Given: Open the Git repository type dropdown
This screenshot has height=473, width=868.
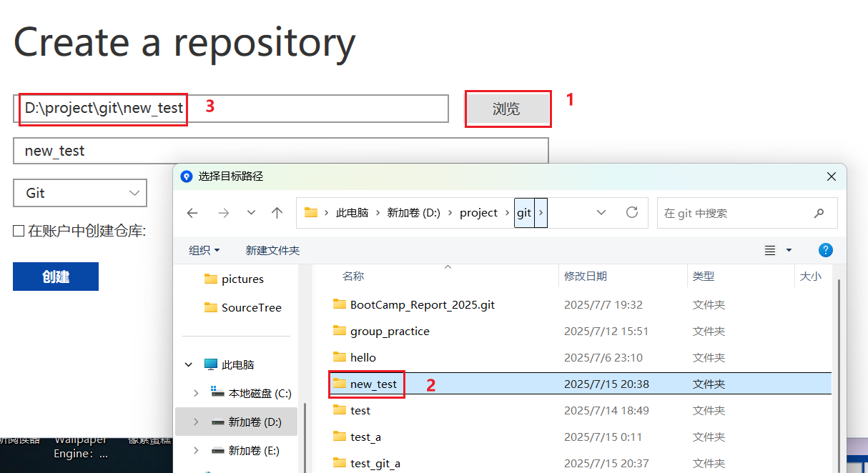Looking at the screenshot, I should [80, 193].
